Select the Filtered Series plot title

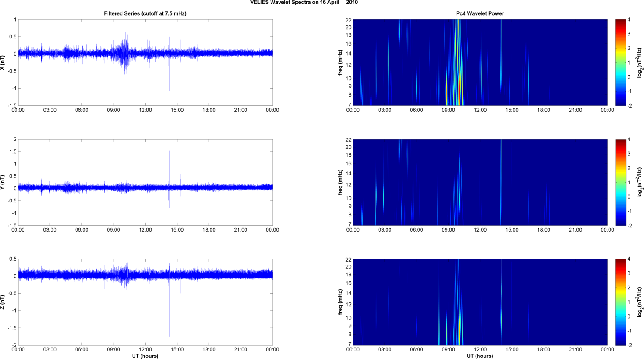145,13
